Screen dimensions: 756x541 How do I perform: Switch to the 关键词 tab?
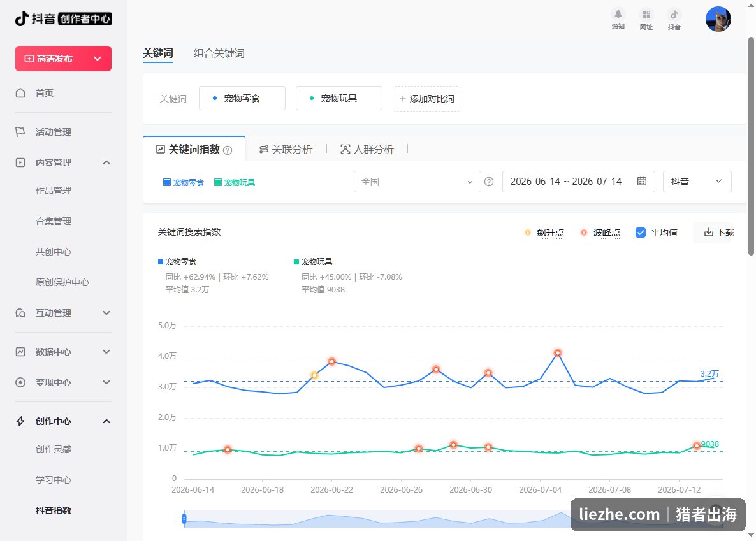pyautogui.click(x=157, y=54)
